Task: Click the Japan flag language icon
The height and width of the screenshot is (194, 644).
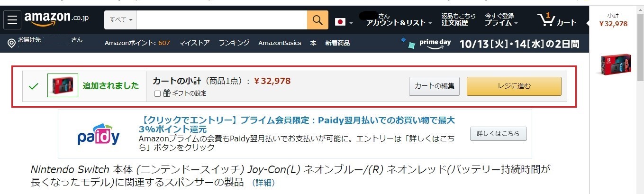Action: (340, 22)
